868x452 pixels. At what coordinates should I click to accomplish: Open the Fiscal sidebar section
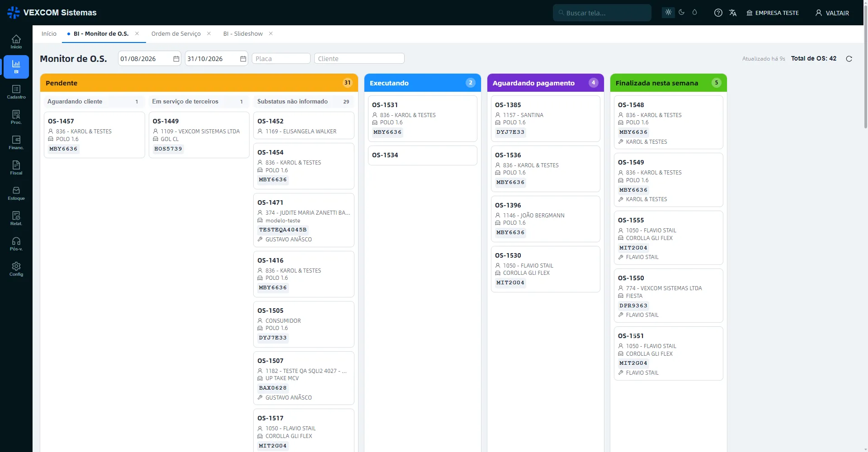tap(16, 168)
